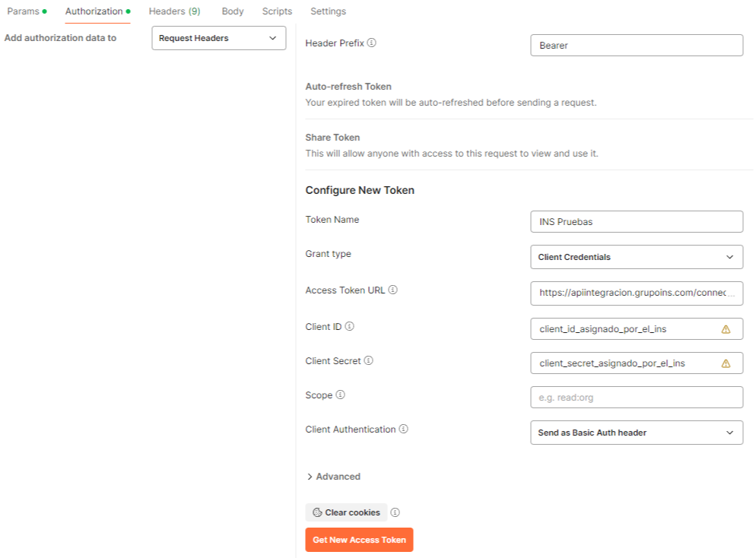The height and width of the screenshot is (558, 756).
Task: Switch to the Params tab
Action: (x=23, y=11)
